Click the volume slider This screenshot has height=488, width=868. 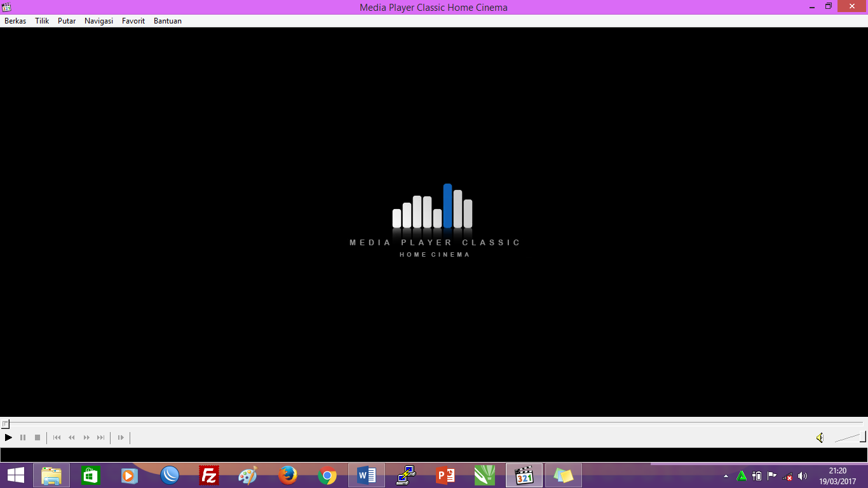point(850,437)
